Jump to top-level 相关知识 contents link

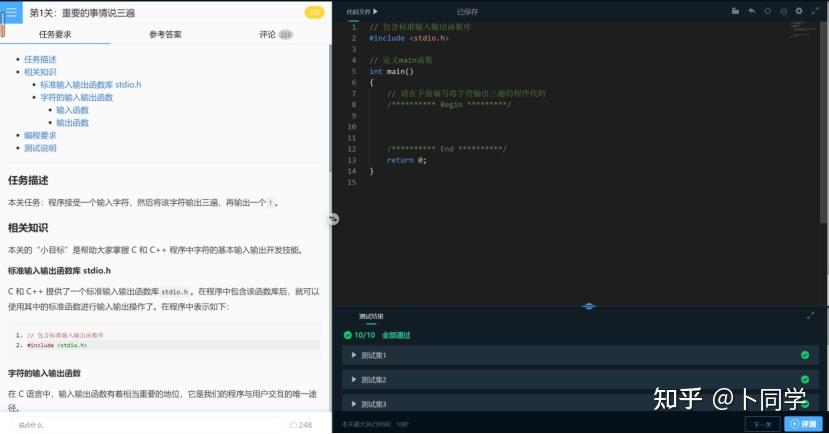pyautogui.click(x=40, y=72)
